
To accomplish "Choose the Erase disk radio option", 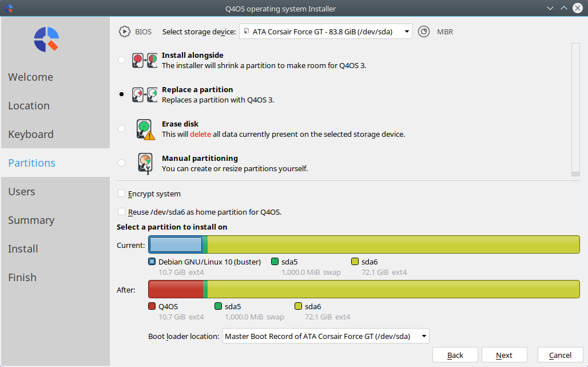I will [121, 128].
